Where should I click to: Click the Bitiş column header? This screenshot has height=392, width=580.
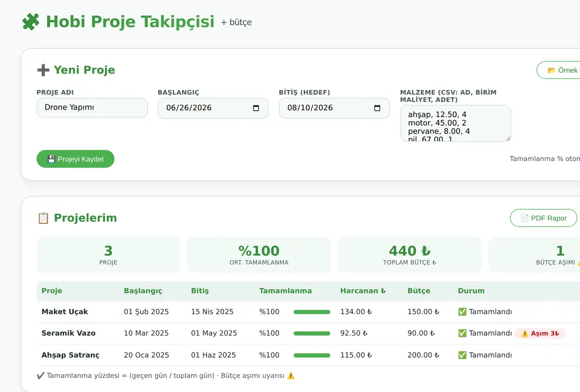[200, 291]
